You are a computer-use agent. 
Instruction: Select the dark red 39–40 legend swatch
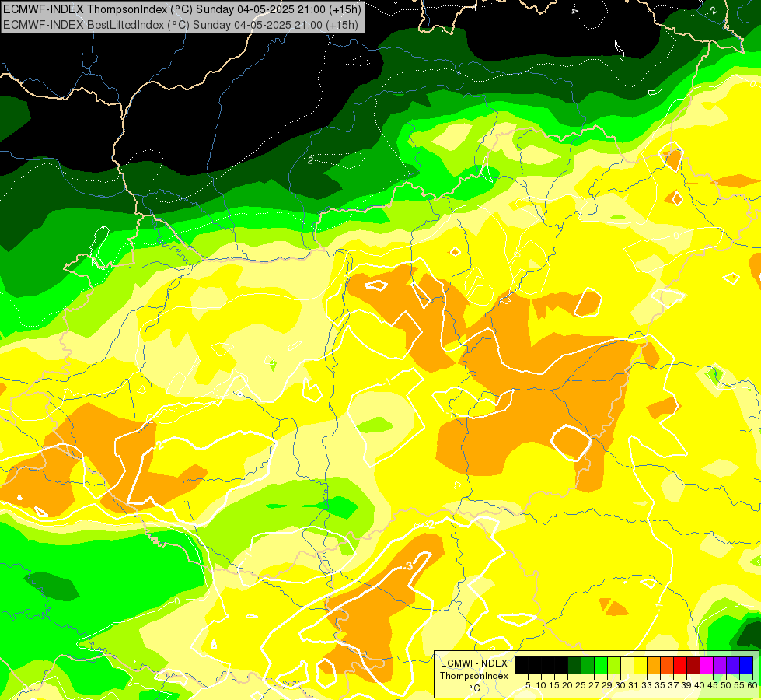pyautogui.click(x=693, y=666)
